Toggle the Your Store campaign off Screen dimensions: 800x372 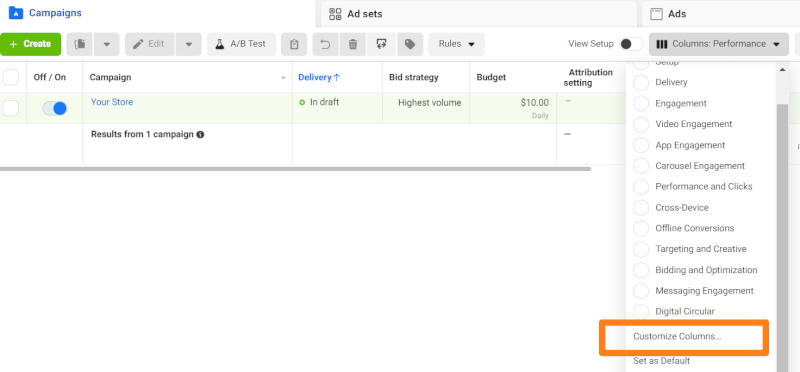55,108
